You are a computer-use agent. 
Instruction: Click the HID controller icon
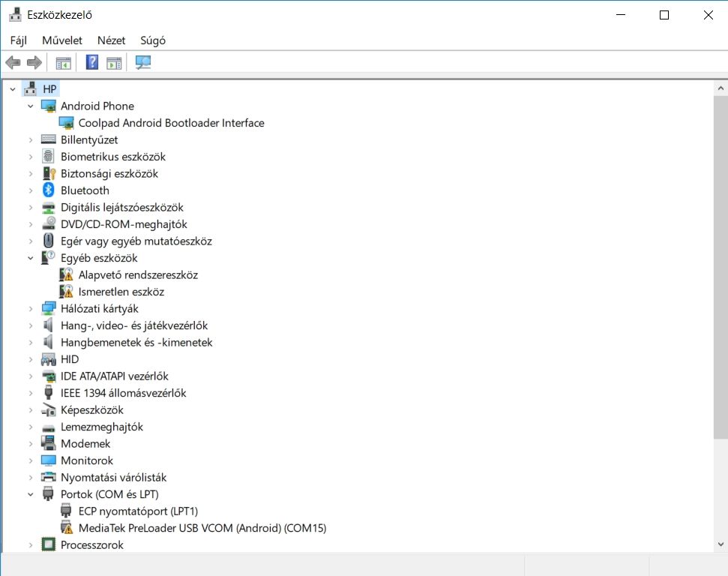pyautogui.click(x=48, y=359)
